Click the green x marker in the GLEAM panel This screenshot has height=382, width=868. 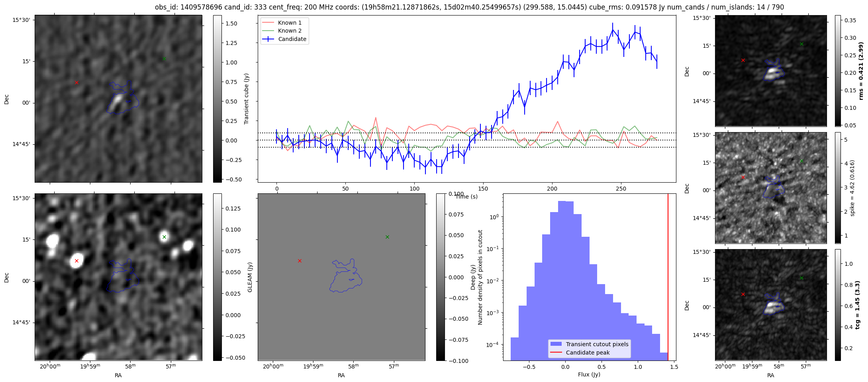click(x=387, y=237)
